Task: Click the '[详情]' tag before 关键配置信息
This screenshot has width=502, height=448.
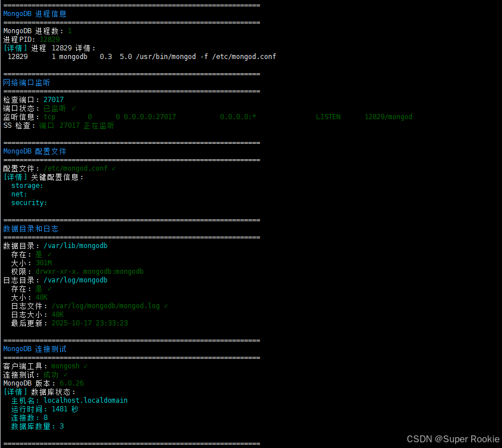Action: click(15, 177)
